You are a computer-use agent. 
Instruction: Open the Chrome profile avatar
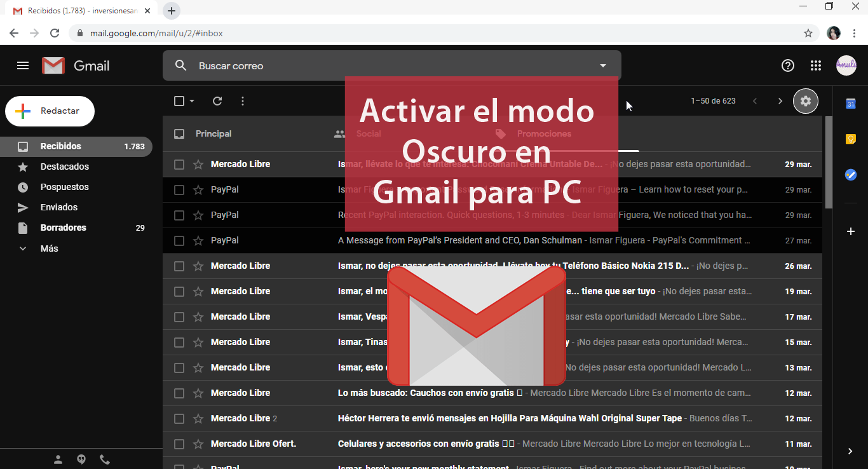click(x=834, y=33)
